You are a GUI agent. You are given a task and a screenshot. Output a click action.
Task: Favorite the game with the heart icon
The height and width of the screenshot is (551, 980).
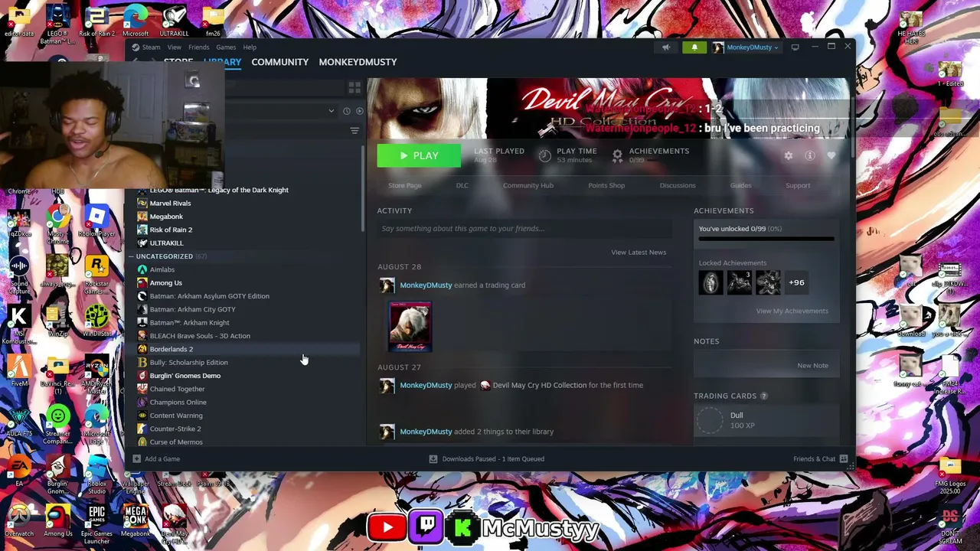(831, 156)
